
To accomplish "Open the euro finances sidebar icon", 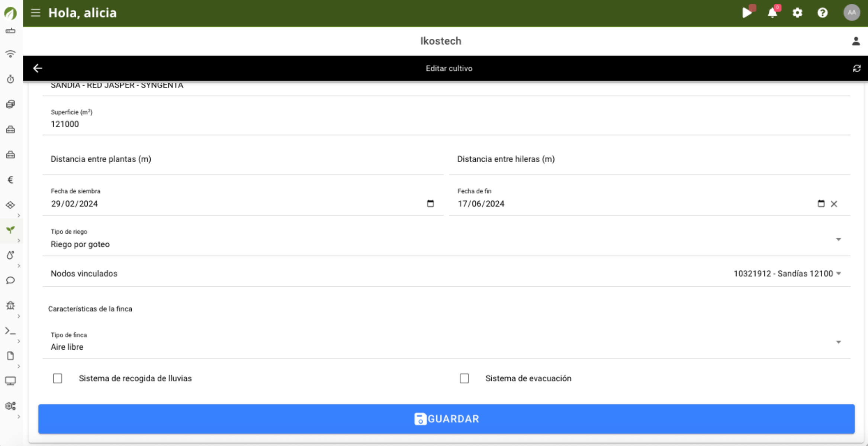I will pos(10,180).
